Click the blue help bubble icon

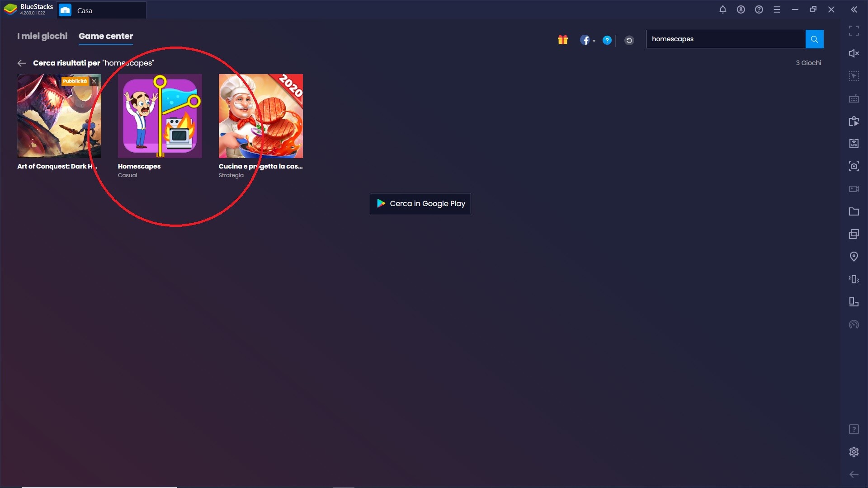click(607, 40)
